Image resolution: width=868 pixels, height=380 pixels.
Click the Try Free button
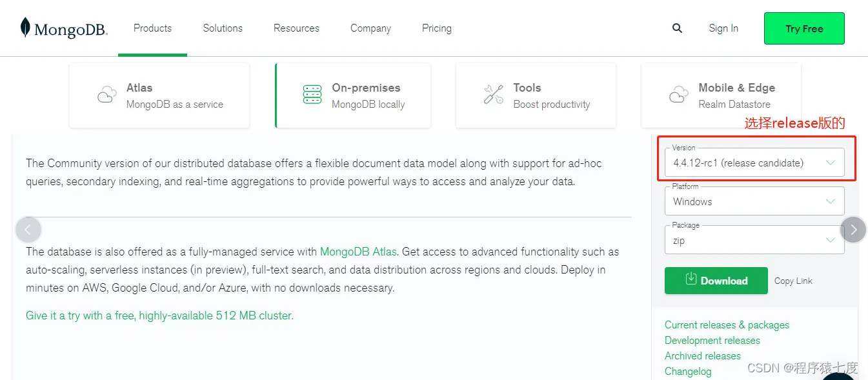tap(803, 28)
